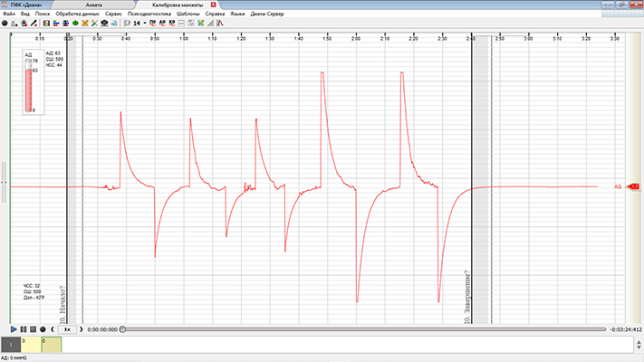Click the remaining time -0:03:24:412 readout

(626, 329)
